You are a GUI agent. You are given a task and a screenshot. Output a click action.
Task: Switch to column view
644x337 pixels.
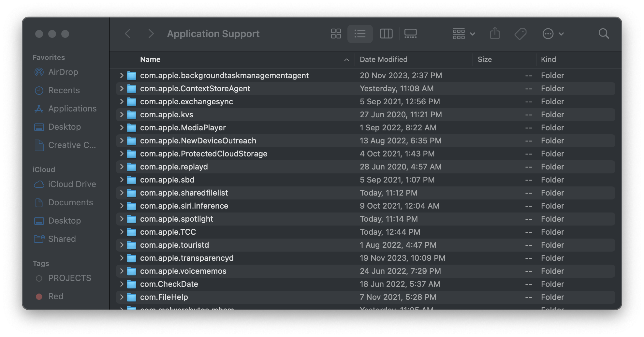(x=386, y=34)
